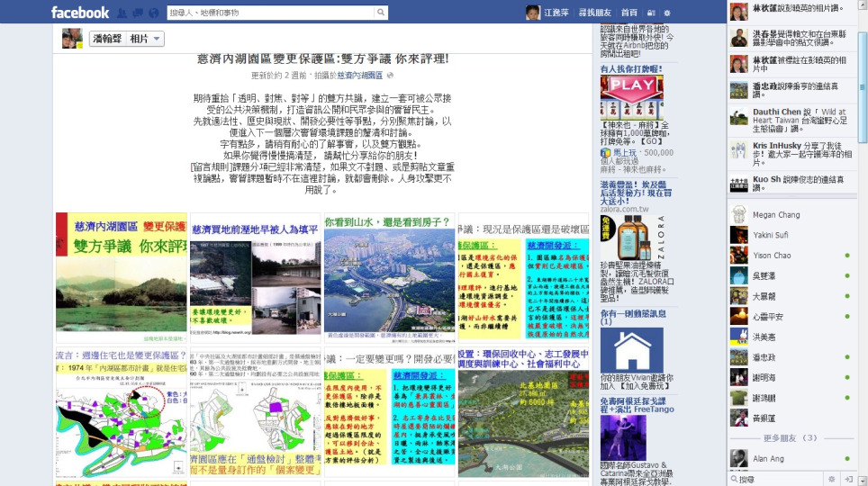Screen dimensions: 868x486
Task: Open chat options gear in chat sidebar
Action: pyautogui.click(x=832, y=480)
